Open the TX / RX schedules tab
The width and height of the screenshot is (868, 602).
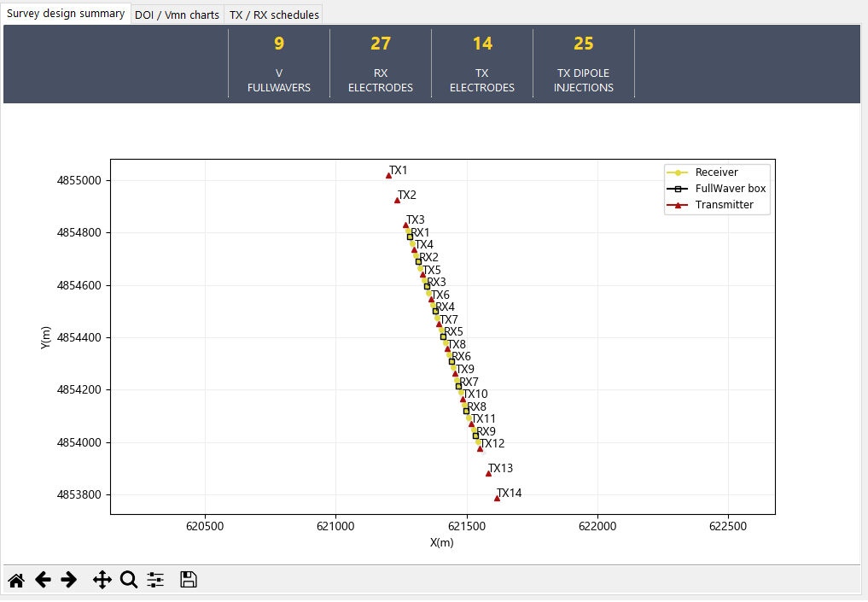274,15
